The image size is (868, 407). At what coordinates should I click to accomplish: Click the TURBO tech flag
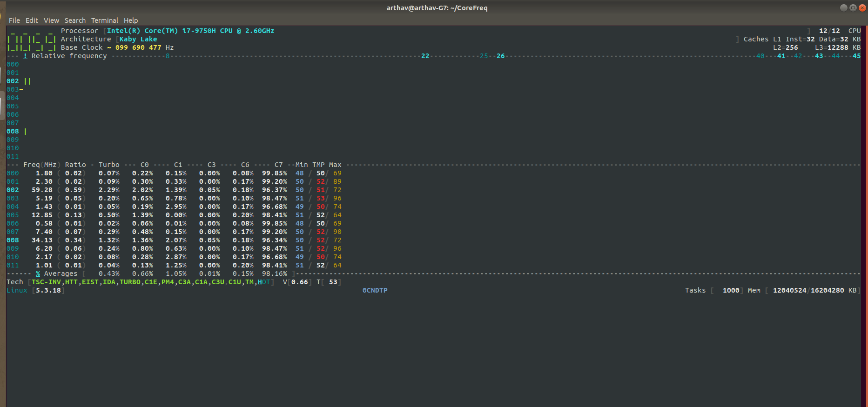130,282
